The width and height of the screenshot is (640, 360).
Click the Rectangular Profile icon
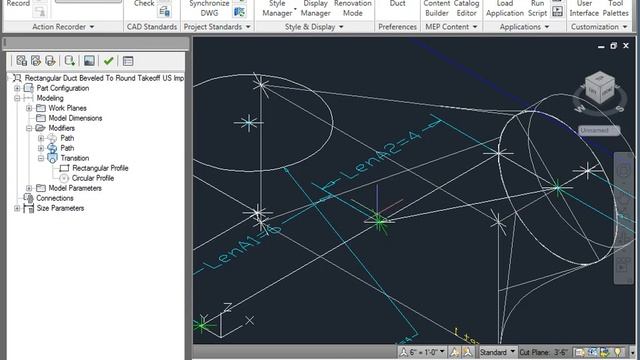(64, 168)
